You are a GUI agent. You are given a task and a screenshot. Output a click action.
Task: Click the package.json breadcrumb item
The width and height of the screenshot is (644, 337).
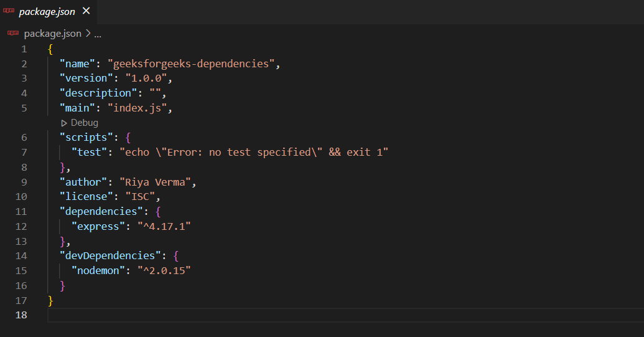point(52,34)
